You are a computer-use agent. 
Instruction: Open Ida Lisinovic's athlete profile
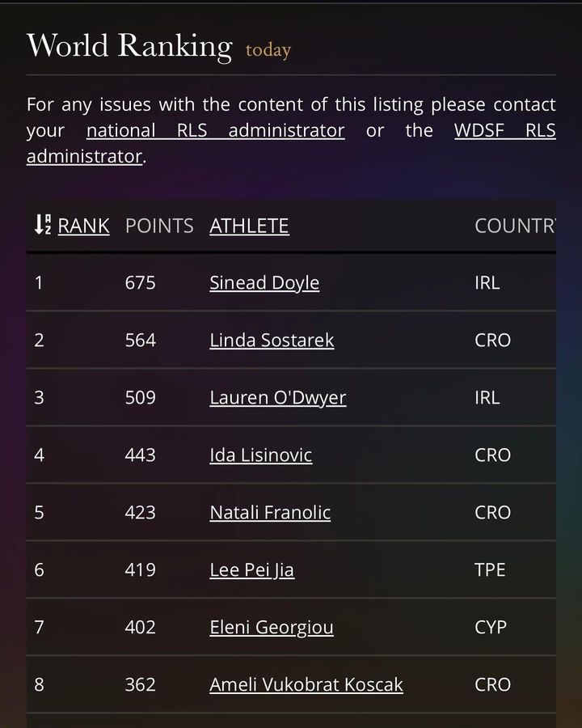[260, 455]
